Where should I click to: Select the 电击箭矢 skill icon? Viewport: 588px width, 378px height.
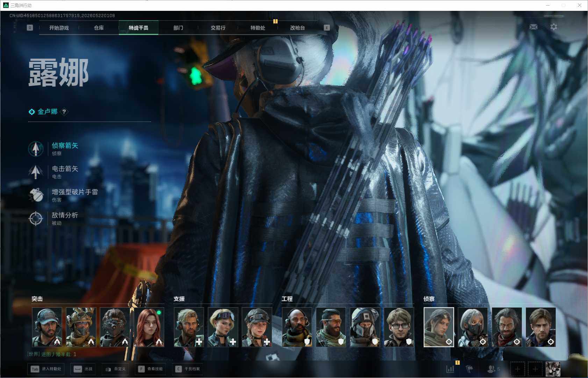(36, 172)
